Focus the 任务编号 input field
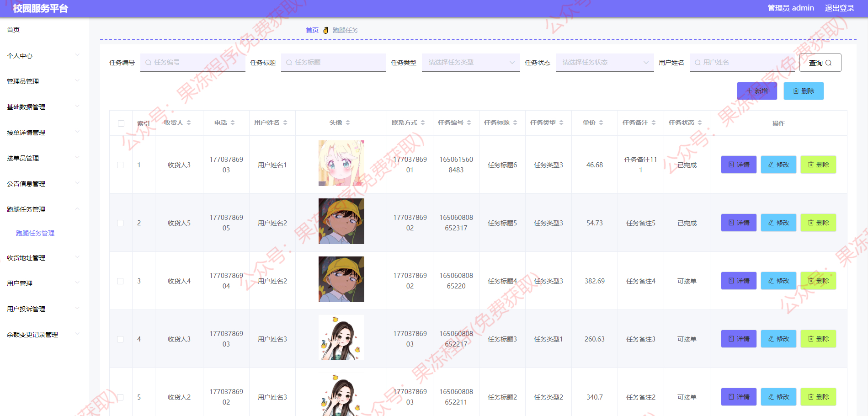 (x=193, y=63)
